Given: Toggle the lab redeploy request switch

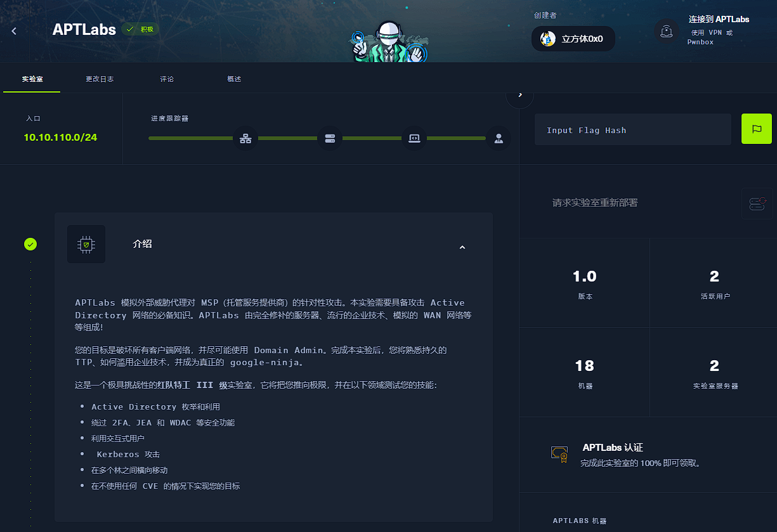Looking at the screenshot, I should click(x=757, y=204).
